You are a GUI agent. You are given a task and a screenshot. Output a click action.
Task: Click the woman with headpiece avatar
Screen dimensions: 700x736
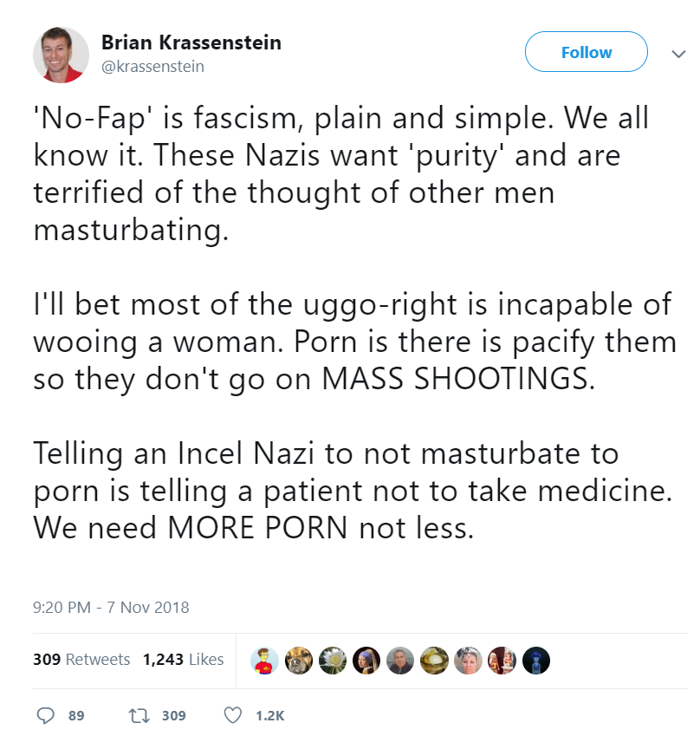468,661
